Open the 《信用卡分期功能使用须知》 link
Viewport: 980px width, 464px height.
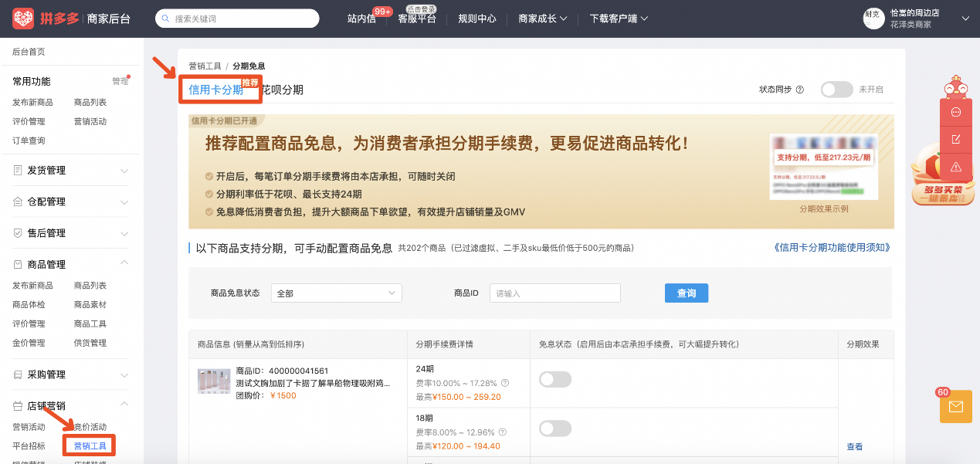click(832, 248)
